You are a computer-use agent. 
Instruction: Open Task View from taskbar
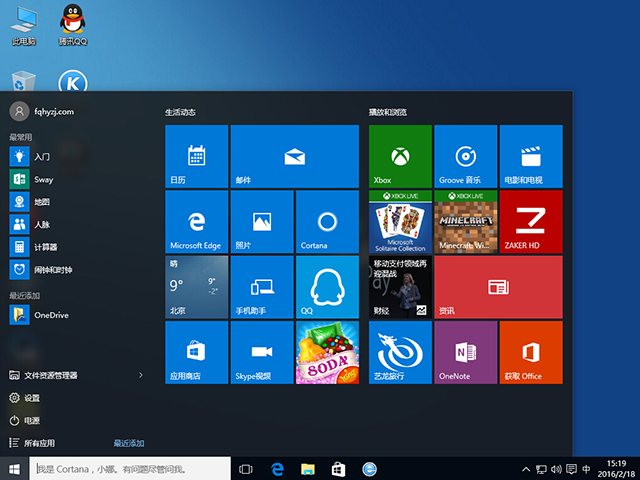coord(246,468)
